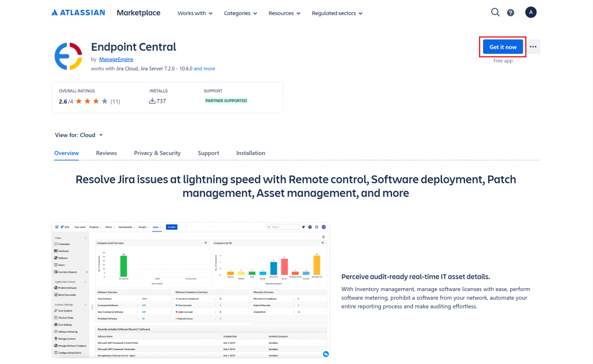The height and width of the screenshot is (364, 593).
Task: Expand the Regulated sectors menu
Action: point(337,13)
